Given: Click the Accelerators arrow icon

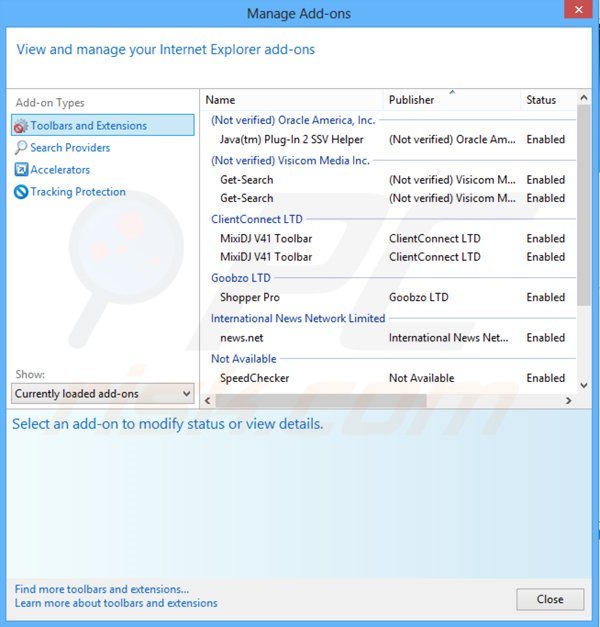Looking at the screenshot, I should 21,170.
